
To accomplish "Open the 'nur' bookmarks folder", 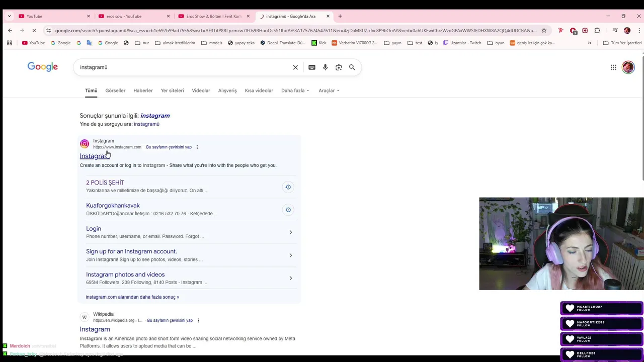I will tap(142, 43).
